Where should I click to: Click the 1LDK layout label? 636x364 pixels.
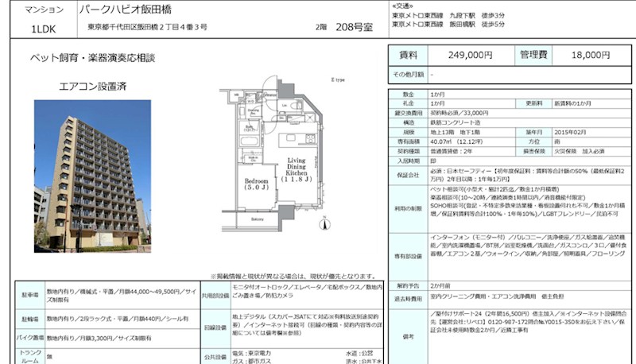click(x=40, y=29)
